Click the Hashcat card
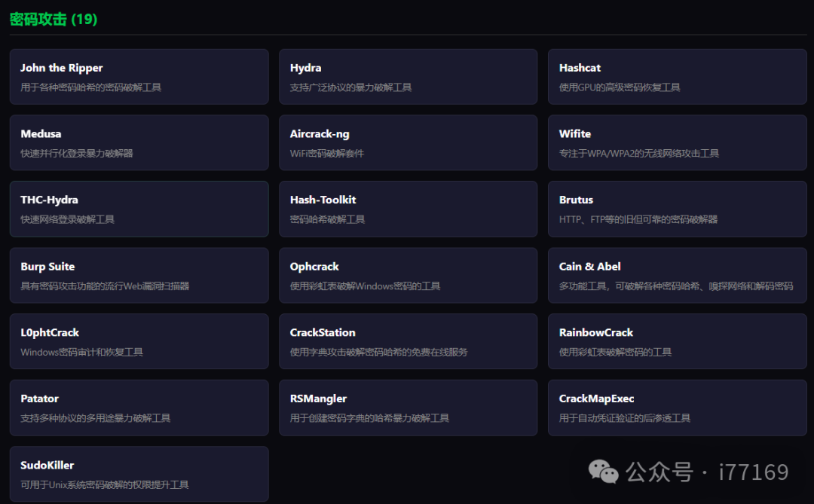The height and width of the screenshot is (504, 814). pyautogui.click(x=678, y=77)
